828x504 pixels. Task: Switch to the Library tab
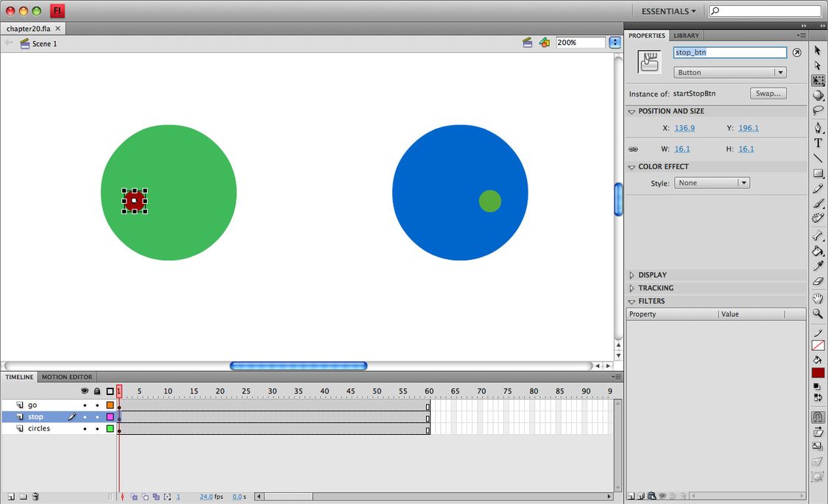coord(686,35)
